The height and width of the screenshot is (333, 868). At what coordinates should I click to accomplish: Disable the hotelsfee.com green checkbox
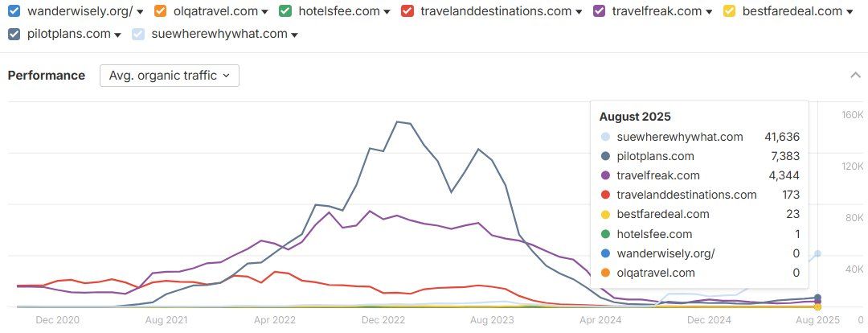click(x=285, y=10)
